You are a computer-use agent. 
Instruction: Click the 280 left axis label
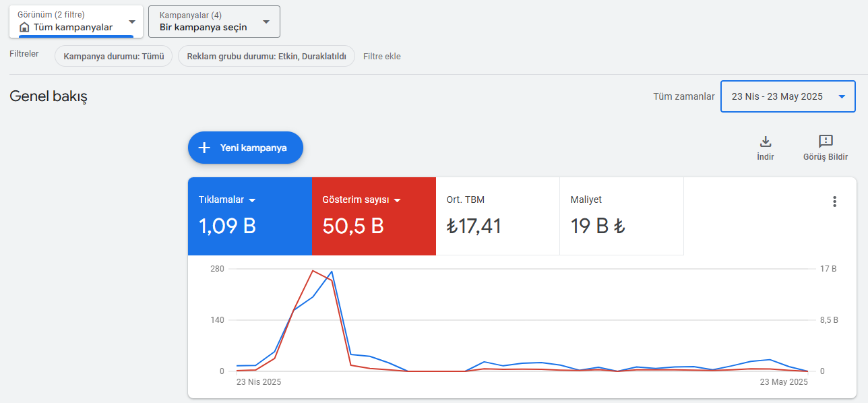click(x=217, y=269)
